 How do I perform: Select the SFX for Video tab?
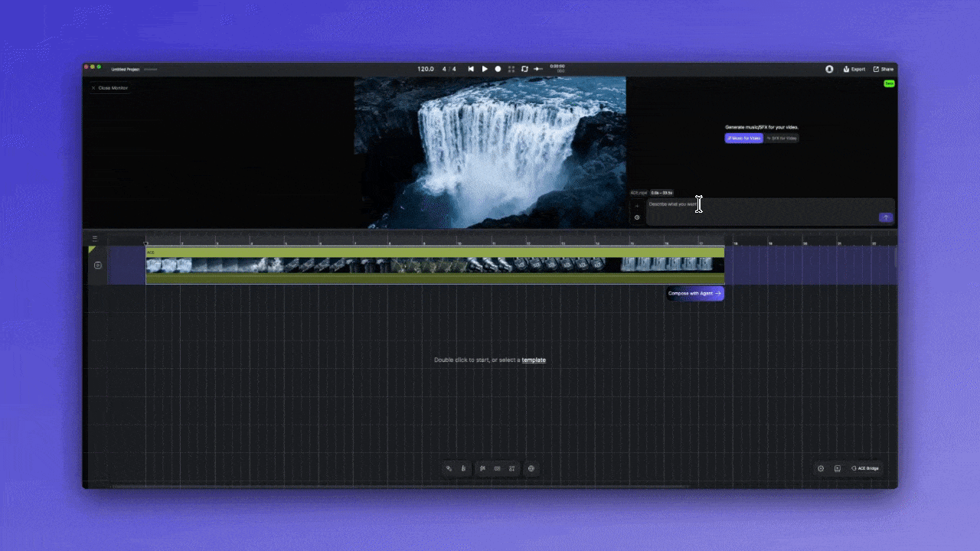pyautogui.click(x=782, y=139)
